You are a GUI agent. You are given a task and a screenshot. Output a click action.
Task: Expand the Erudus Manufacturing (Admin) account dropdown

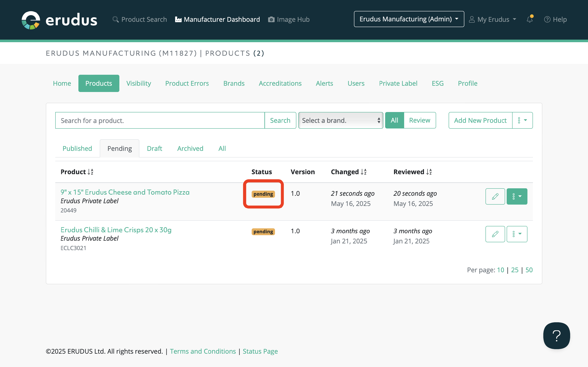coord(409,19)
